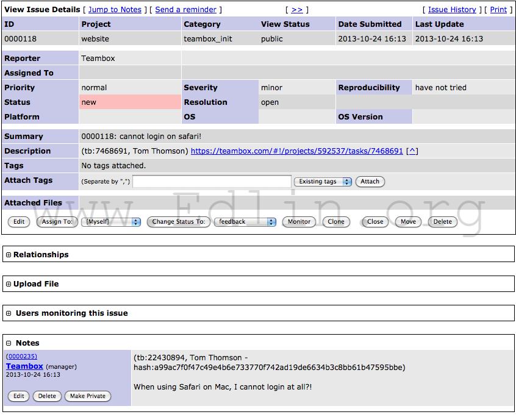Click the Attach tags button
The height and width of the screenshot is (420, 516).
coord(370,182)
